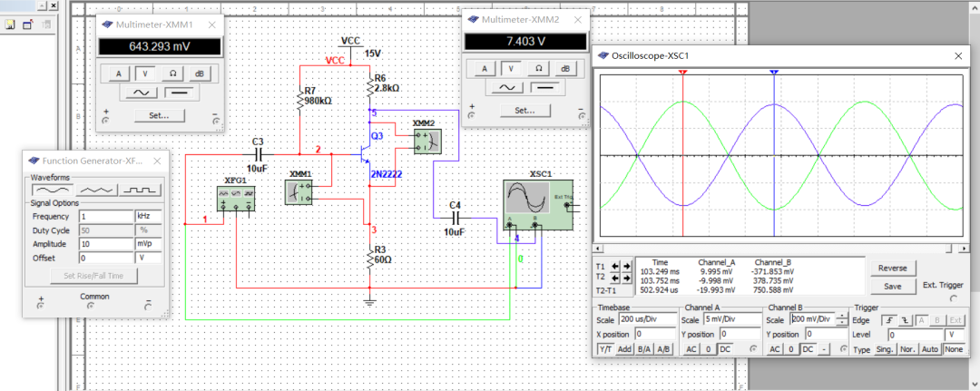Select voltmeter V mode on Multimeter-XMM1
This screenshot has height=391, width=980.
[145, 73]
